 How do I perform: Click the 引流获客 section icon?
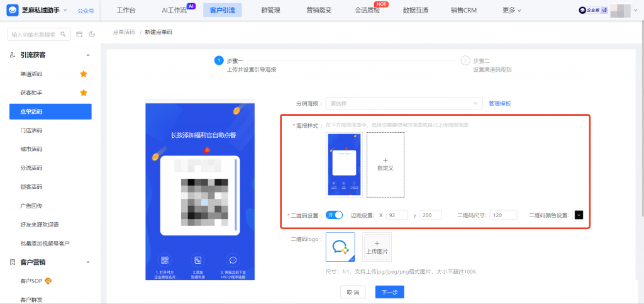(x=13, y=55)
